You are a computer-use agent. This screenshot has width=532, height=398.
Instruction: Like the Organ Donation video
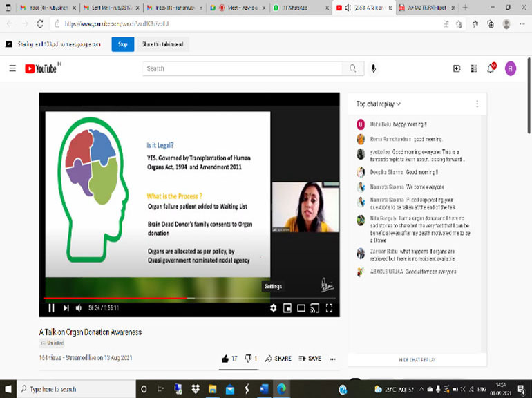tap(225, 359)
